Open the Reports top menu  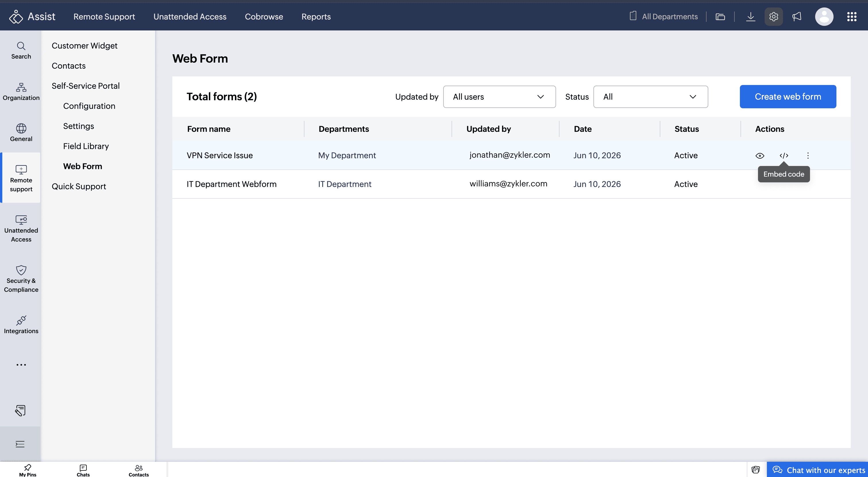[x=316, y=16]
